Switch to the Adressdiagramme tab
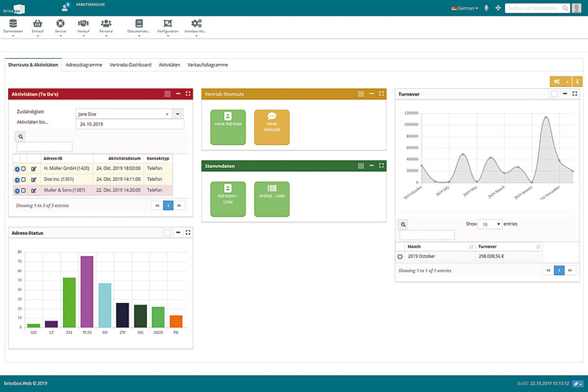 (84, 65)
